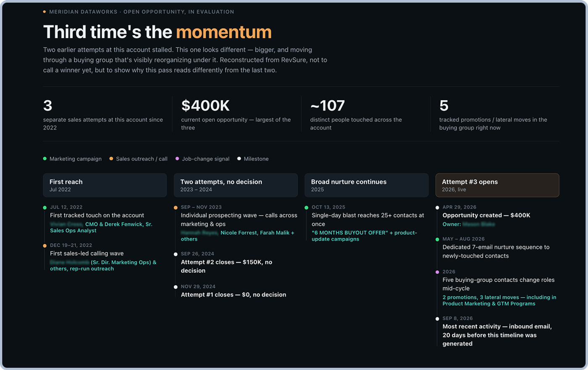Click the timeline dot for MAY – AUG 2026
This screenshot has width=588, height=370.
437,240
